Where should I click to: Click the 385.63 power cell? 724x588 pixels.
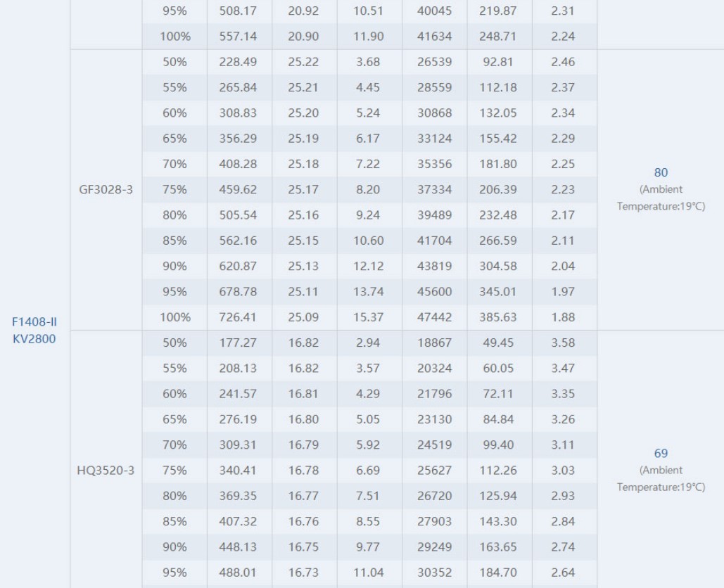[497, 317]
